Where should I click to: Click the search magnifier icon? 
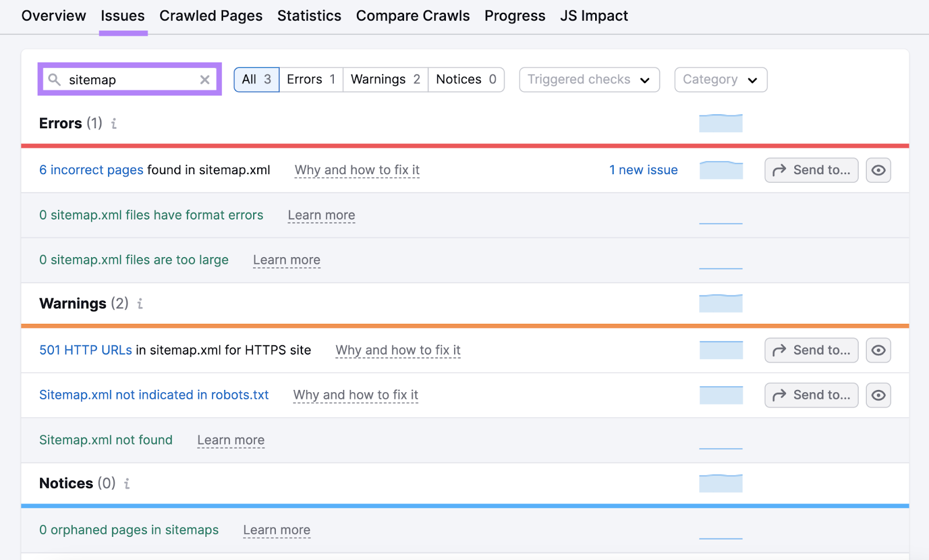click(x=54, y=80)
